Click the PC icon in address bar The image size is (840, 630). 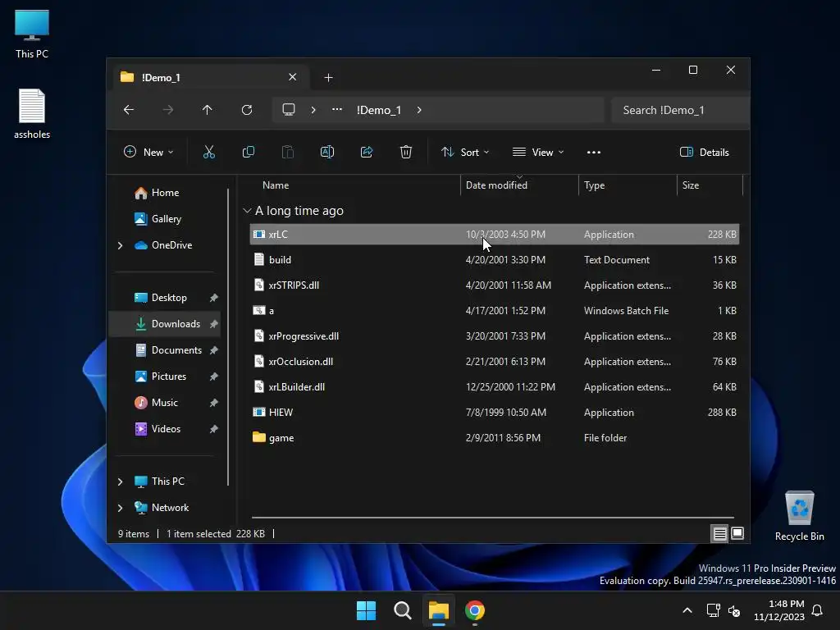click(289, 110)
